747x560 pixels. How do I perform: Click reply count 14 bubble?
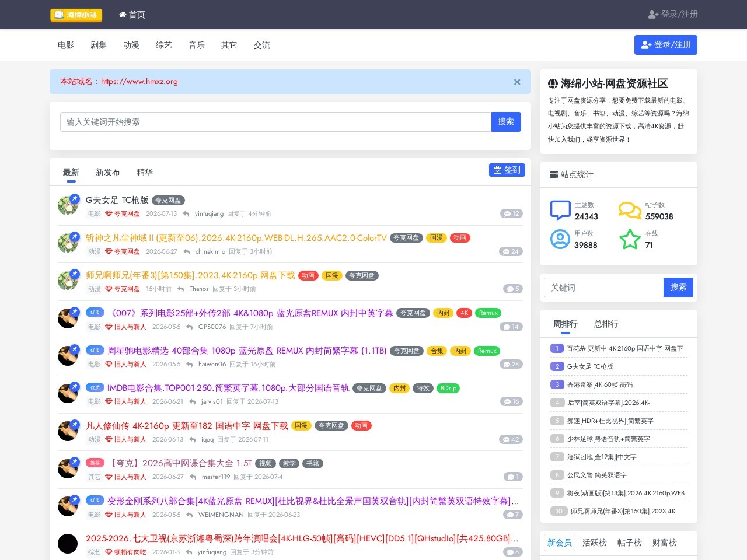511,327
